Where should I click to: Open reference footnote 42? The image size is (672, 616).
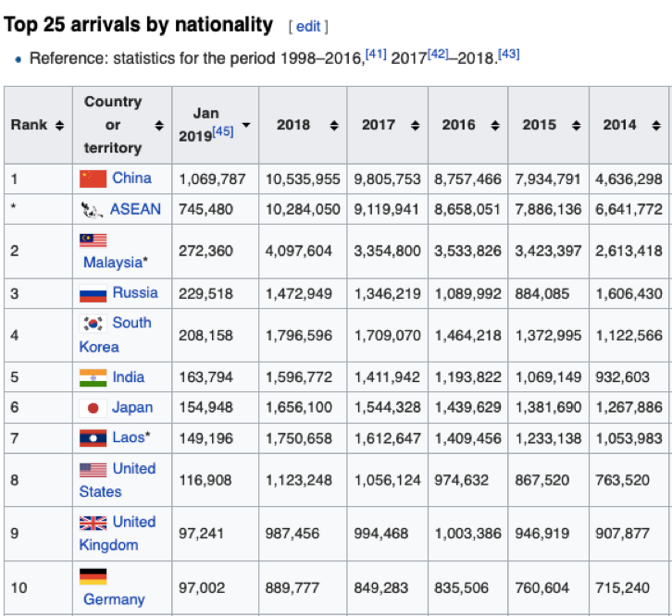coord(438,55)
